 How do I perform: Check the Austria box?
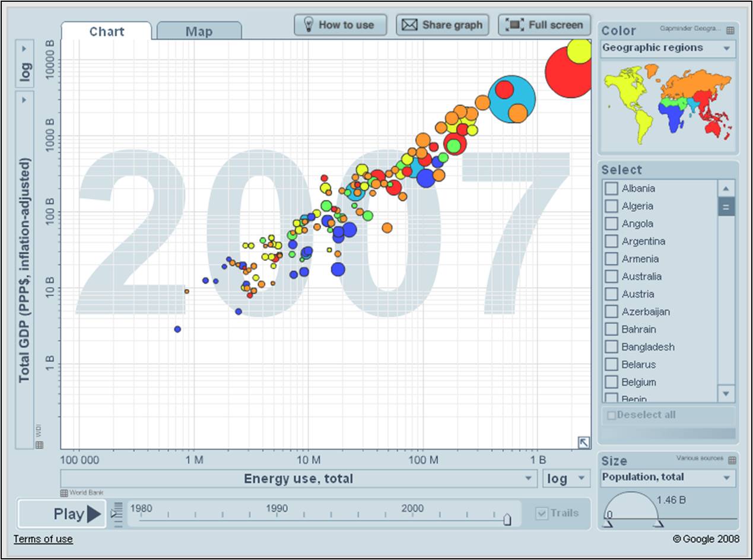click(611, 294)
